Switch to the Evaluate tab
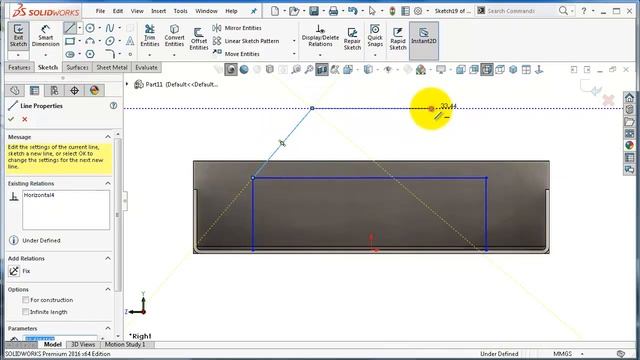The height and width of the screenshot is (360, 640). click(146, 67)
